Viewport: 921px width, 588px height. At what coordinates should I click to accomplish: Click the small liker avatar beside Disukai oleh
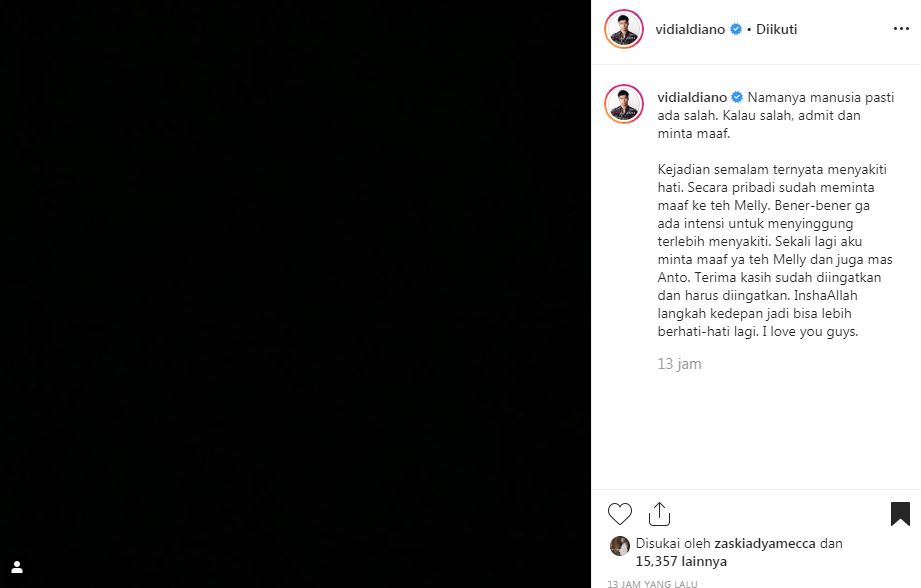[x=620, y=545]
